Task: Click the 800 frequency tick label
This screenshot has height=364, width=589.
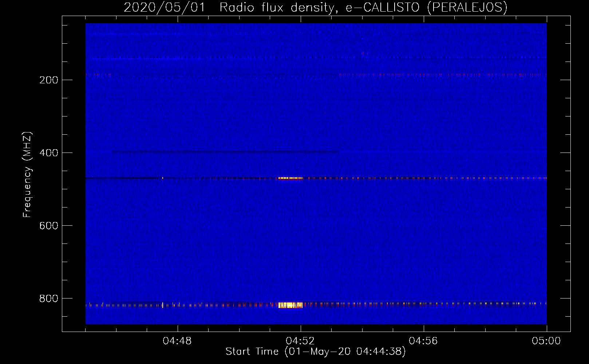Action: pyautogui.click(x=49, y=298)
